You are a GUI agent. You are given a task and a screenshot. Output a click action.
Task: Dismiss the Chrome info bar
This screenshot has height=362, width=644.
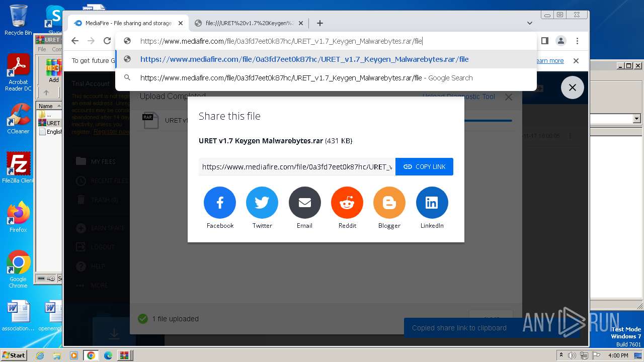[576, 61]
